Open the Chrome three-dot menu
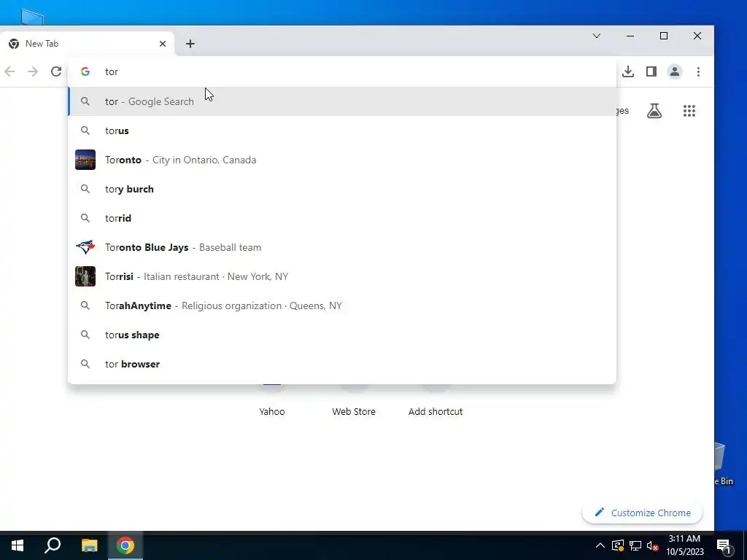Screen dimensions: 747x560 pyautogui.click(x=698, y=71)
